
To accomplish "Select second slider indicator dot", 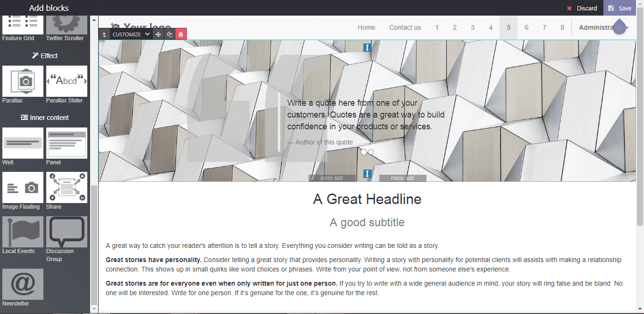I will click(x=371, y=152).
